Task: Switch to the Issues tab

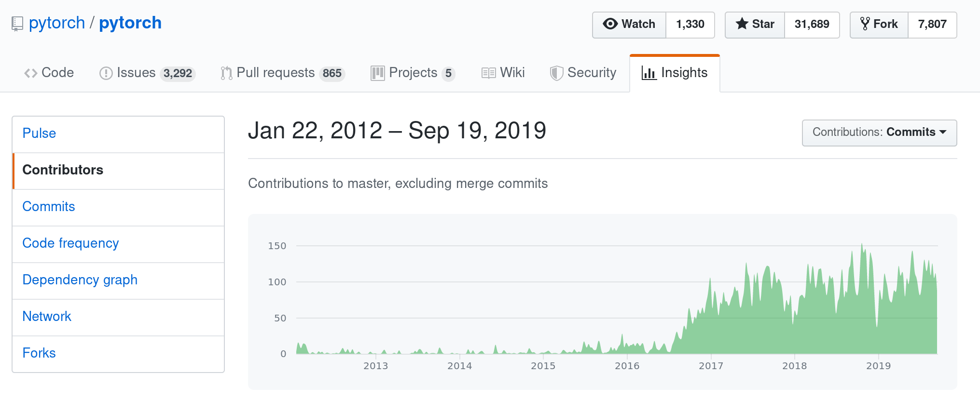Action: (147, 73)
